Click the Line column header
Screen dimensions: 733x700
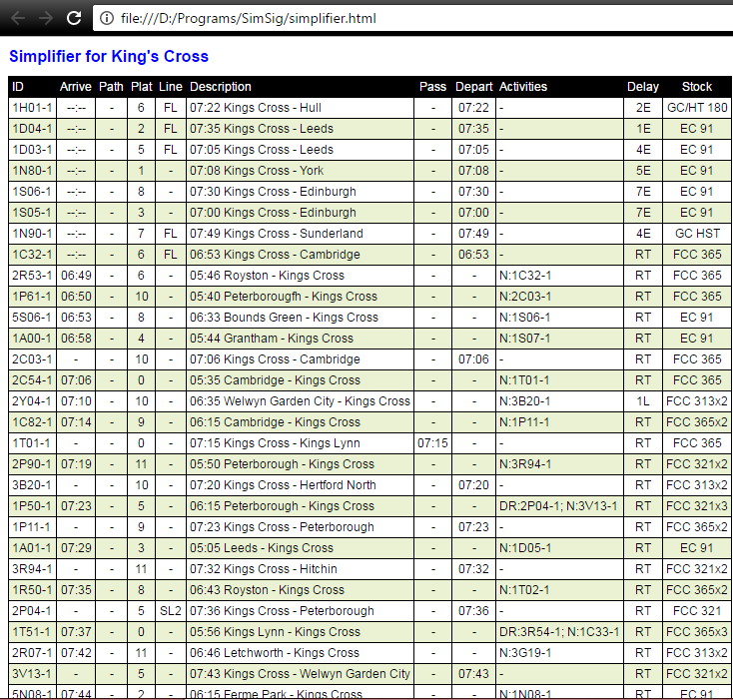point(170,87)
